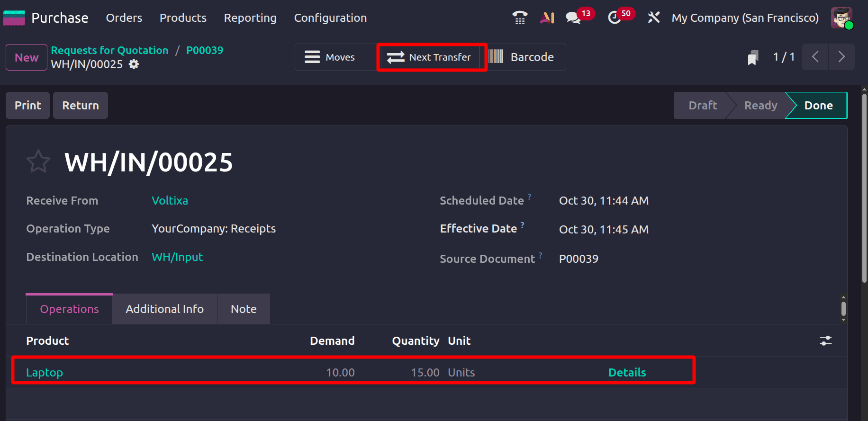Open the debug tools wrench icon
Viewport: 868px width, 421px height.
pyautogui.click(x=654, y=18)
